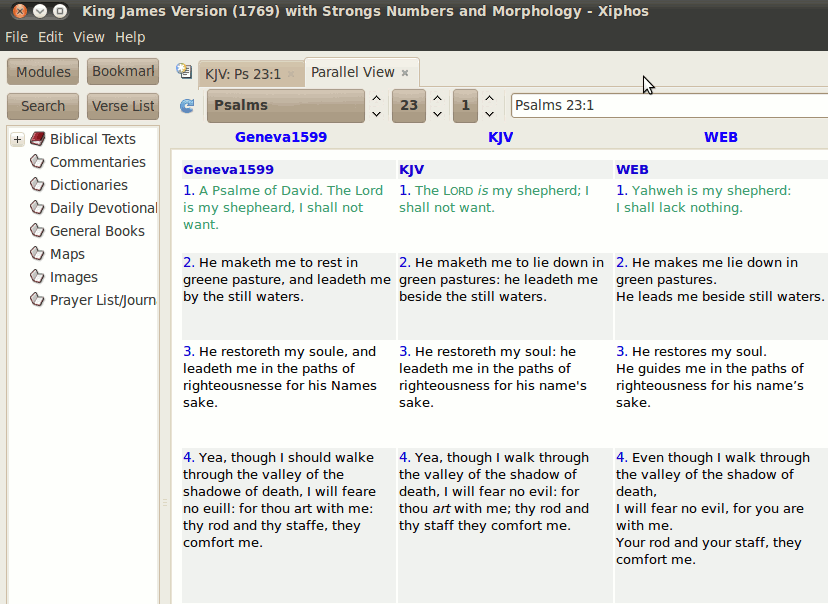Click the sidebar pane divider handle
The image size is (828, 604).
(165, 503)
